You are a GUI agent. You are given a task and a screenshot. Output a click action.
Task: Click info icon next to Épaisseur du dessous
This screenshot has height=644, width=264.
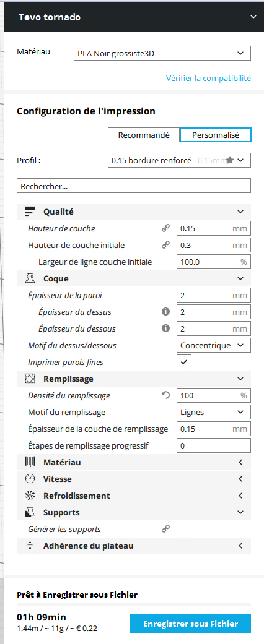[165, 328]
